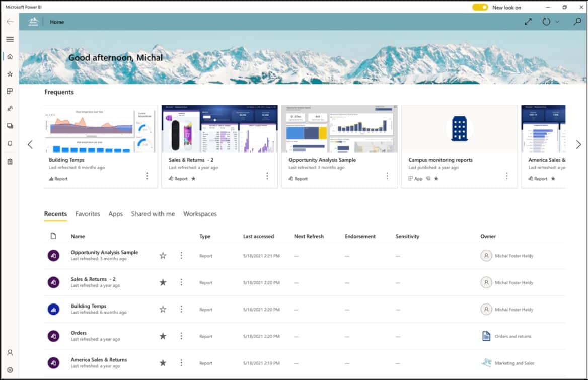Expand the dropdown chevron next to refresh
588x380 pixels.
pyautogui.click(x=557, y=22)
